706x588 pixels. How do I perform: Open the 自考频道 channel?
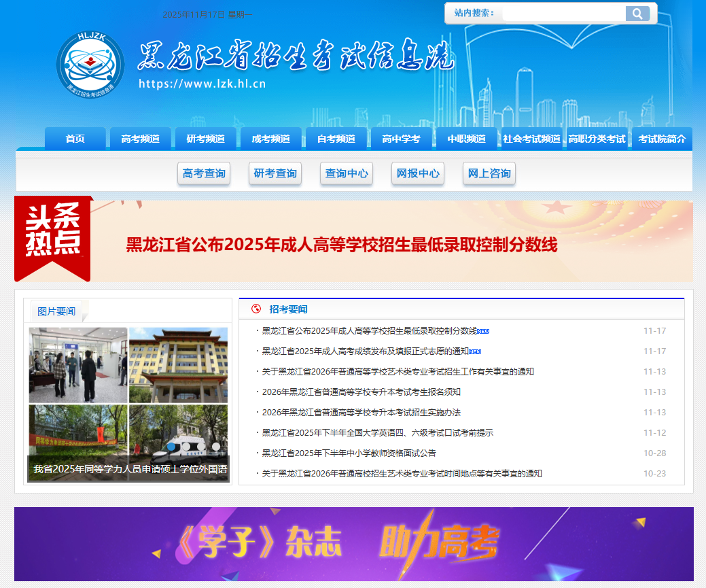336,139
